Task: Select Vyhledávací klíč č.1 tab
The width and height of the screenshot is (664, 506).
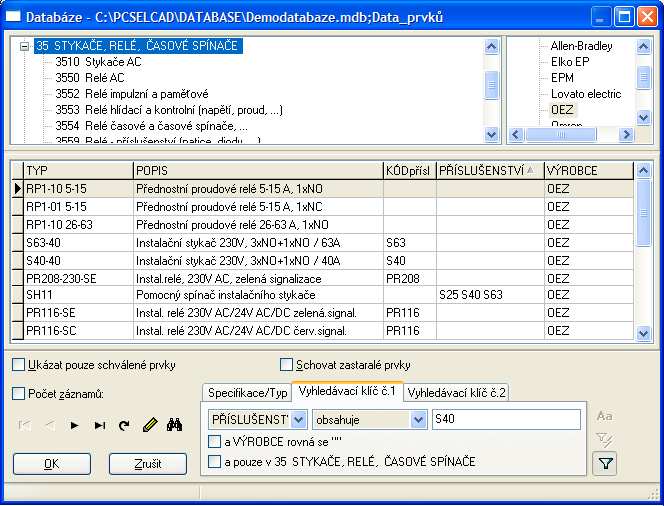Action: point(347,390)
